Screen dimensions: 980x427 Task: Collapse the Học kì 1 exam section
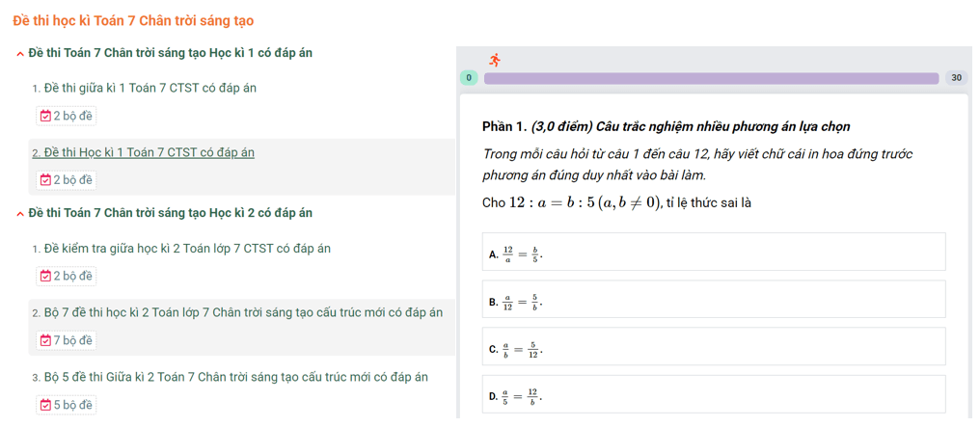[20, 54]
